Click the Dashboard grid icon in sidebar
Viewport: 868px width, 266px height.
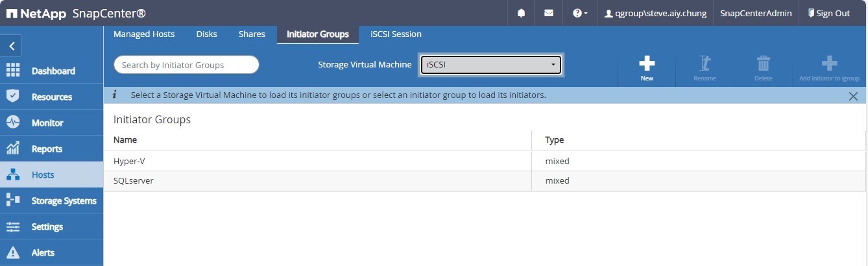coord(13,71)
